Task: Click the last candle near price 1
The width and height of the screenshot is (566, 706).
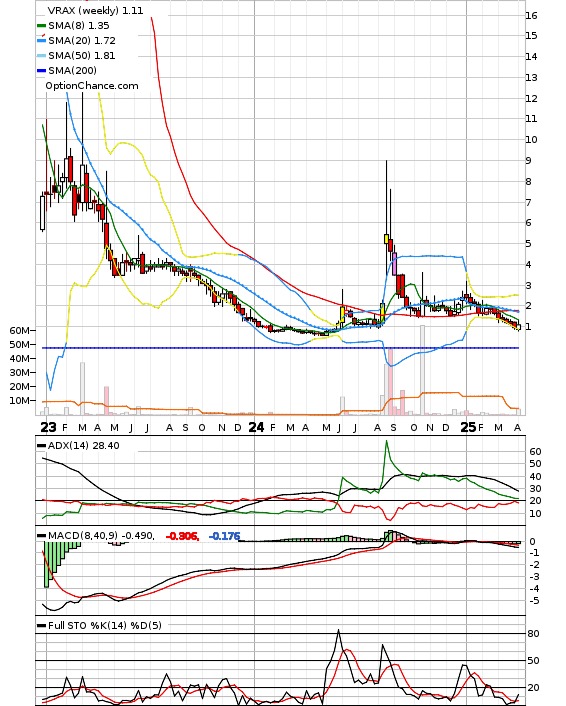Action: (x=519, y=327)
